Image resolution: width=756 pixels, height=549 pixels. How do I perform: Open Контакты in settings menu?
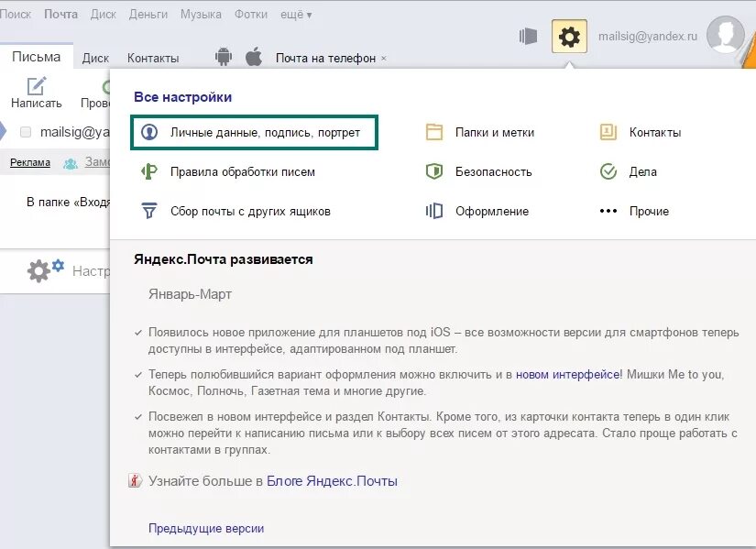tap(655, 133)
